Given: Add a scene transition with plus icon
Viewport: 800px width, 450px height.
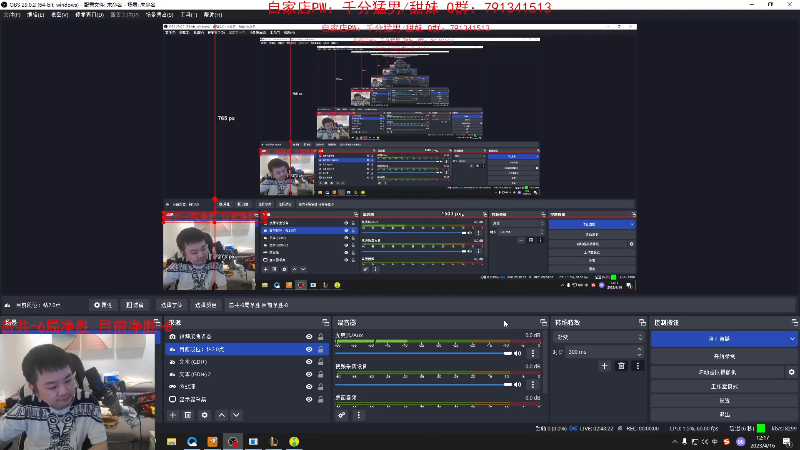Looking at the screenshot, I should pyautogui.click(x=605, y=366).
